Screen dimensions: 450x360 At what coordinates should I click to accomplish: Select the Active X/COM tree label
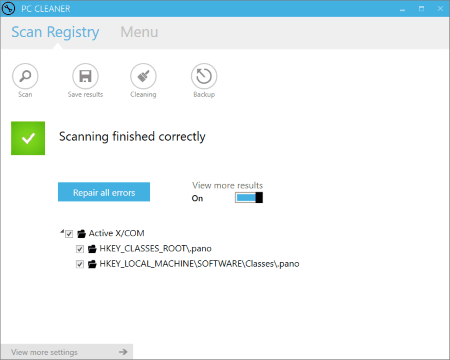(116, 233)
